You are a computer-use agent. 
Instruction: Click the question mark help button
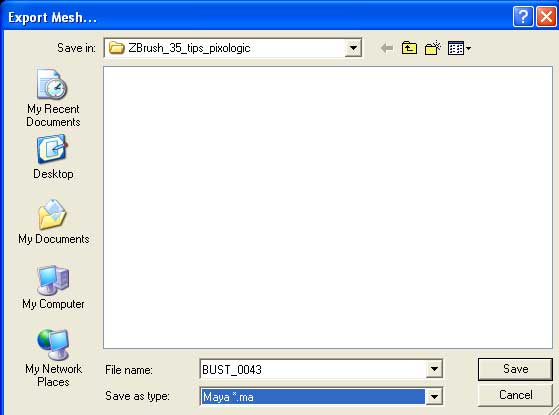pyautogui.click(x=523, y=17)
